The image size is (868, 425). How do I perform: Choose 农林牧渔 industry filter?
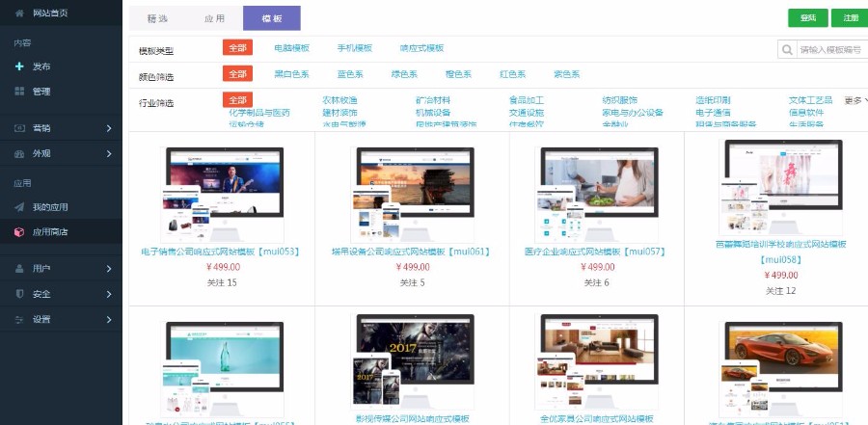(339, 100)
